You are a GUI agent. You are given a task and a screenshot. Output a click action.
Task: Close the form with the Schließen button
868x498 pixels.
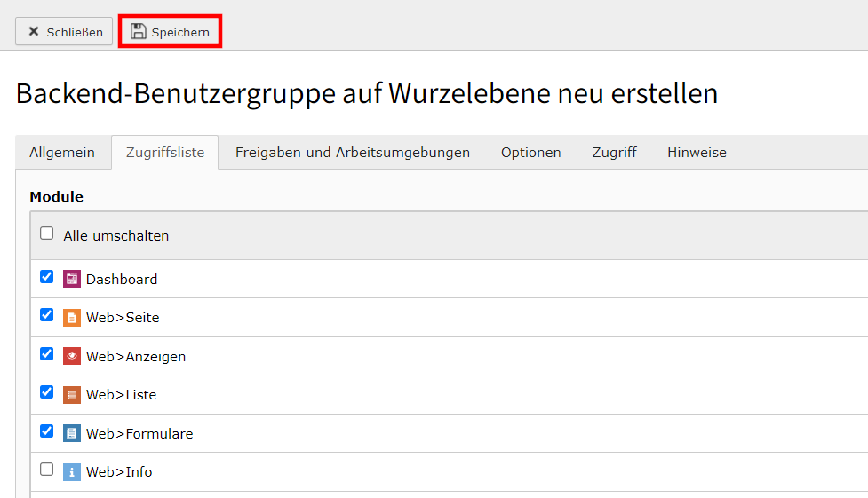(64, 32)
